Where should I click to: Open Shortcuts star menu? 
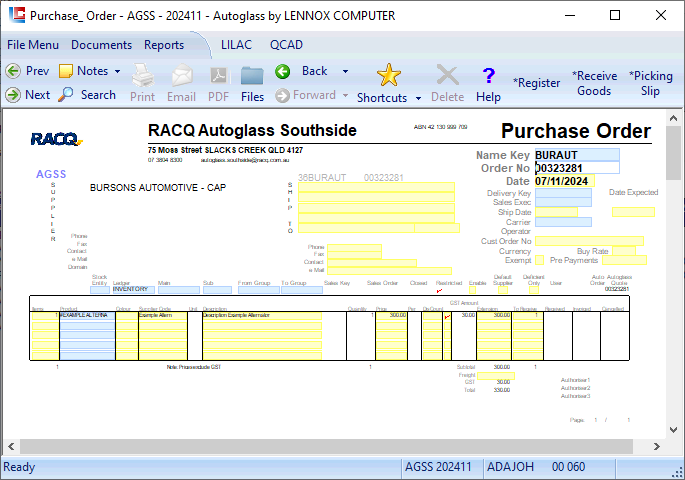pos(382,83)
